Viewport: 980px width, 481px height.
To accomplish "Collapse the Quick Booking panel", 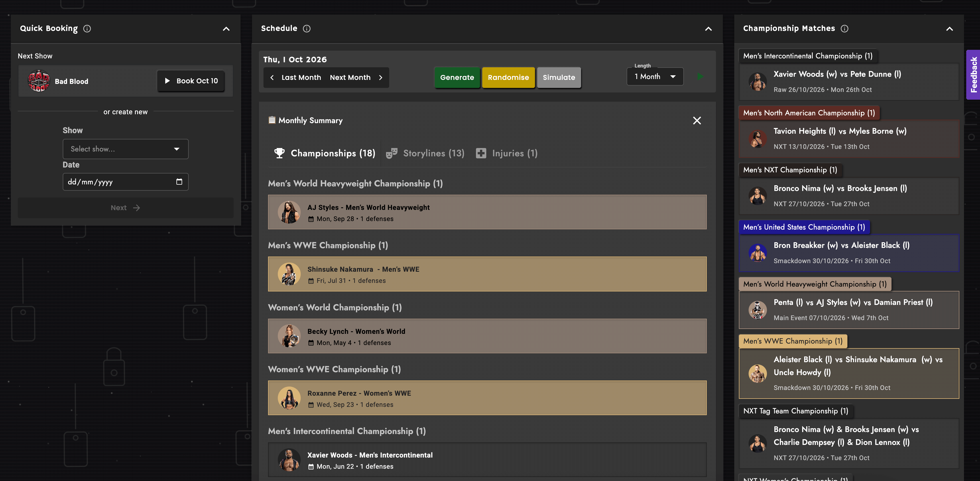I will click(x=226, y=29).
